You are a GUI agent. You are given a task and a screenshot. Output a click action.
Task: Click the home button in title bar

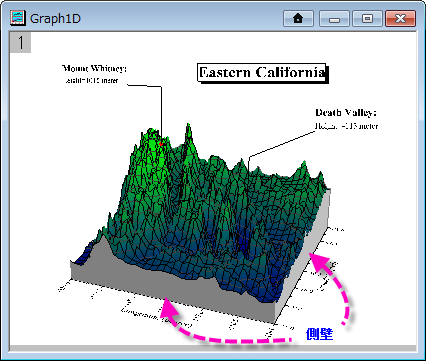[298, 18]
